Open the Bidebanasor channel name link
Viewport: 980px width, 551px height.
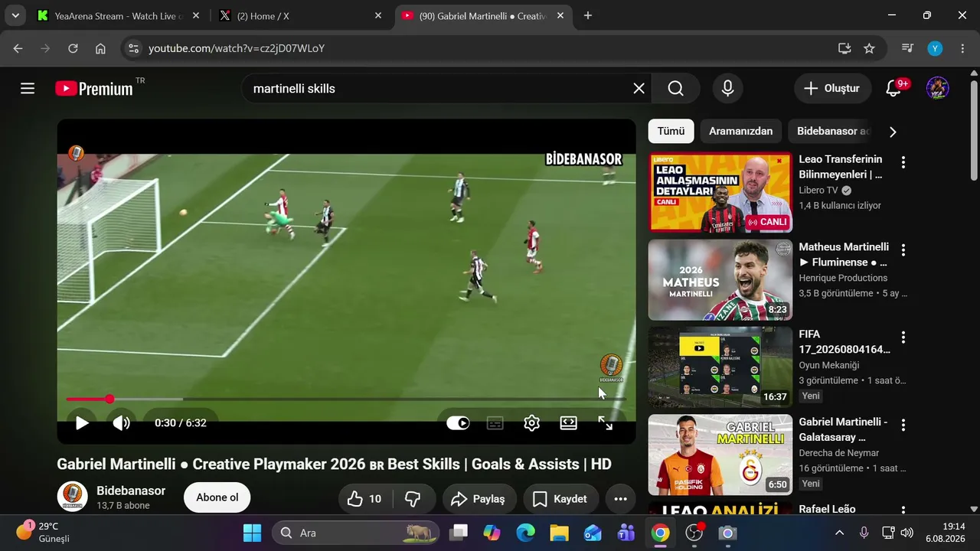click(x=131, y=491)
